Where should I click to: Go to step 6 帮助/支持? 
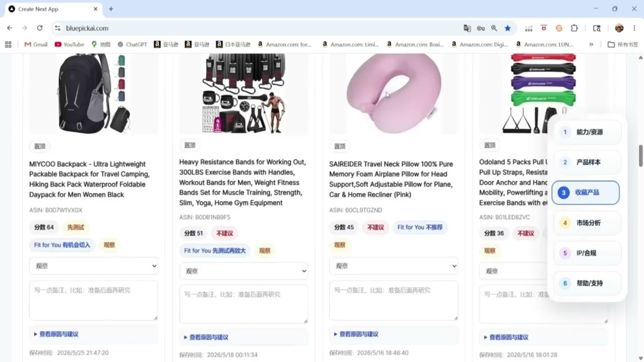(587, 283)
